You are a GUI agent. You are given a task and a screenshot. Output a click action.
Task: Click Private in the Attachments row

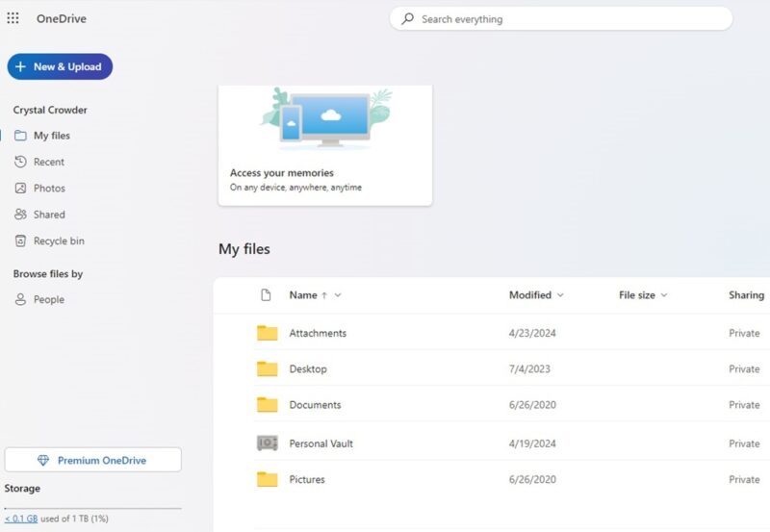coord(744,333)
